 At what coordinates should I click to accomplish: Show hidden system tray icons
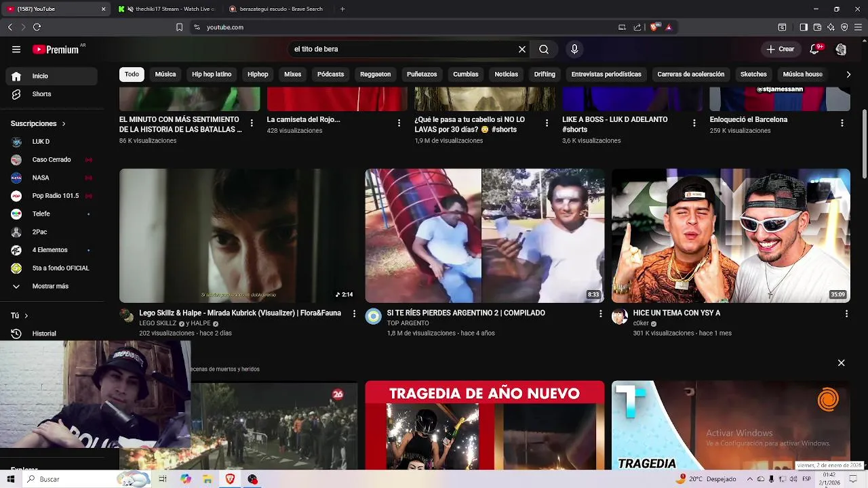(749, 479)
